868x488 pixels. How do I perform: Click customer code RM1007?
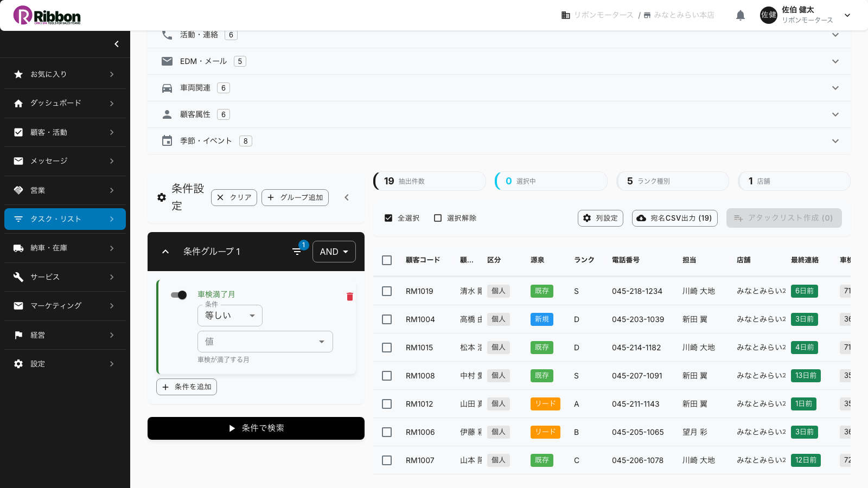(x=420, y=460)
